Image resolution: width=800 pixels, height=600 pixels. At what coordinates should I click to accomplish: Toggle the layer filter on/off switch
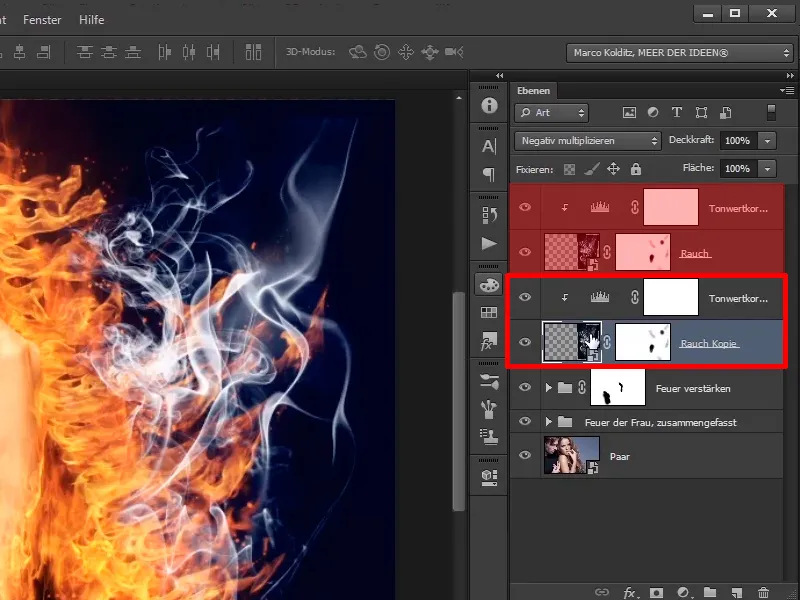771,113
